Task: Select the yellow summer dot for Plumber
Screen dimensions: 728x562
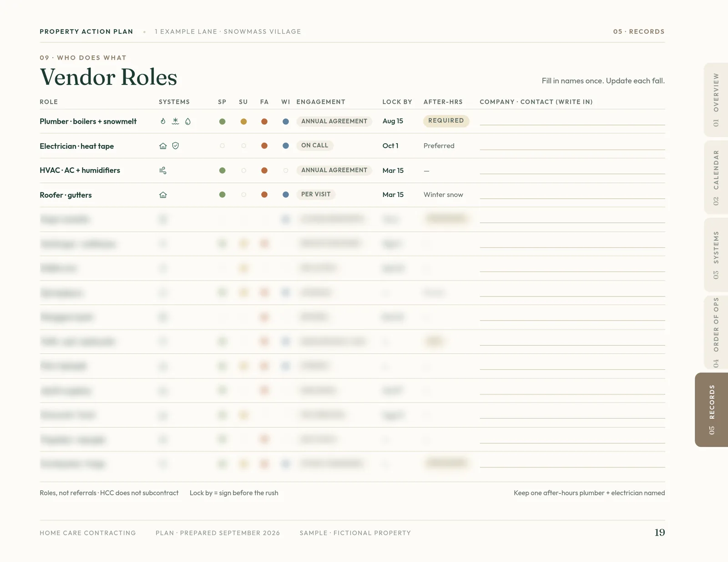Action: click(243, 121)
